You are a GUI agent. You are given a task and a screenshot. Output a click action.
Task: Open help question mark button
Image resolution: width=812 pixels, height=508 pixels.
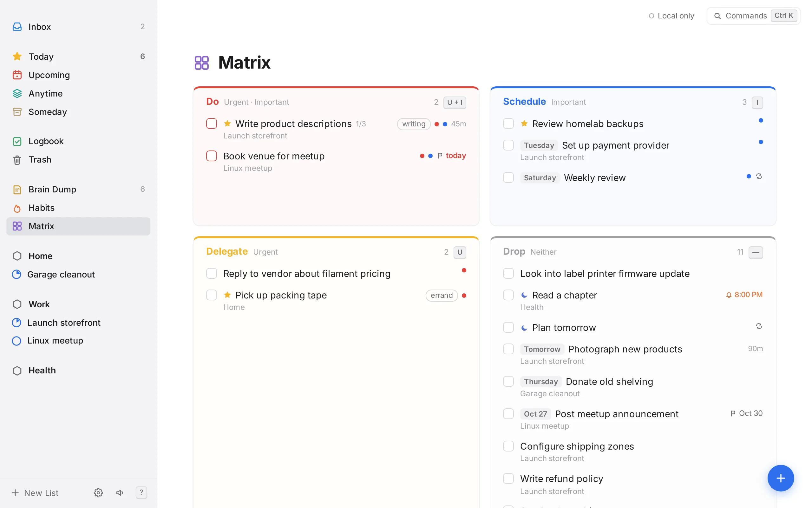click(x=141, y=492)
